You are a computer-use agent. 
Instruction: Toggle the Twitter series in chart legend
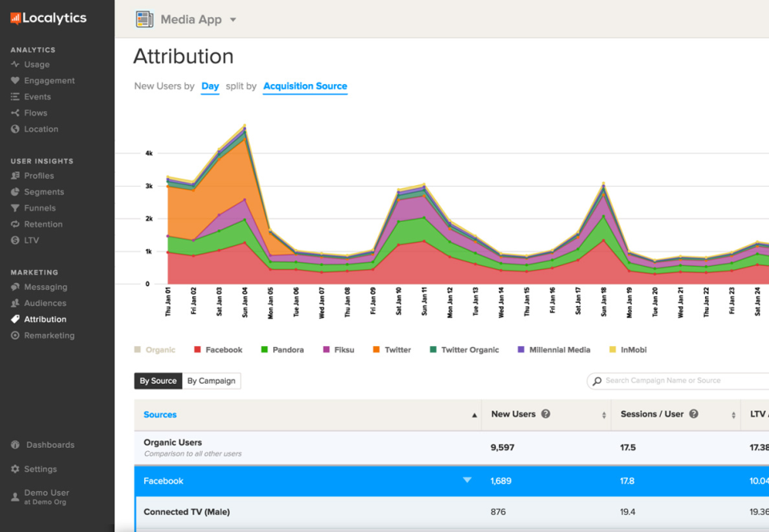(x=392, y=349)
